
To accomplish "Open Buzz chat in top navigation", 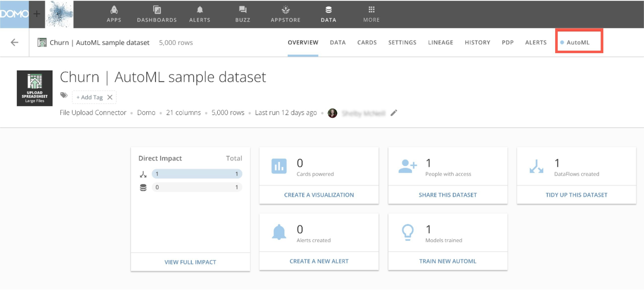I will pyautogui.click(x=243, y=14).
